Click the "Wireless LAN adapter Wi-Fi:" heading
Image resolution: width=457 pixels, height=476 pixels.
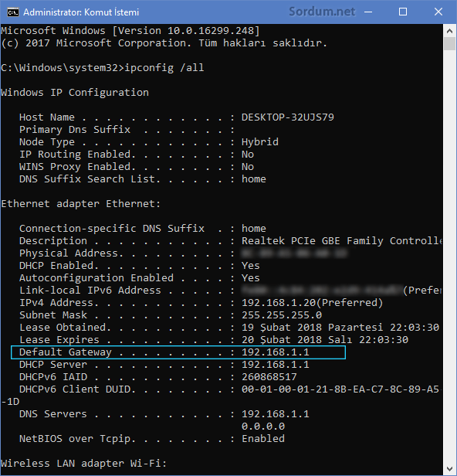(x=83, y=464)
